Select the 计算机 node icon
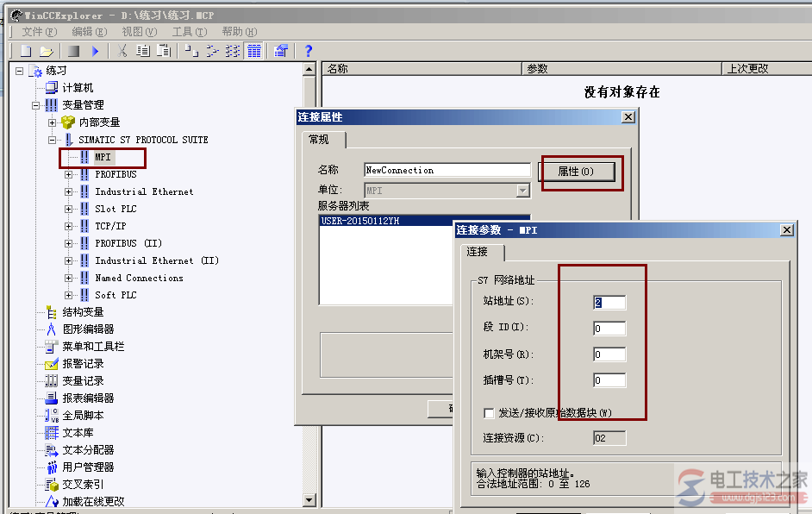 pyautogui.click(x=51, y=88)
